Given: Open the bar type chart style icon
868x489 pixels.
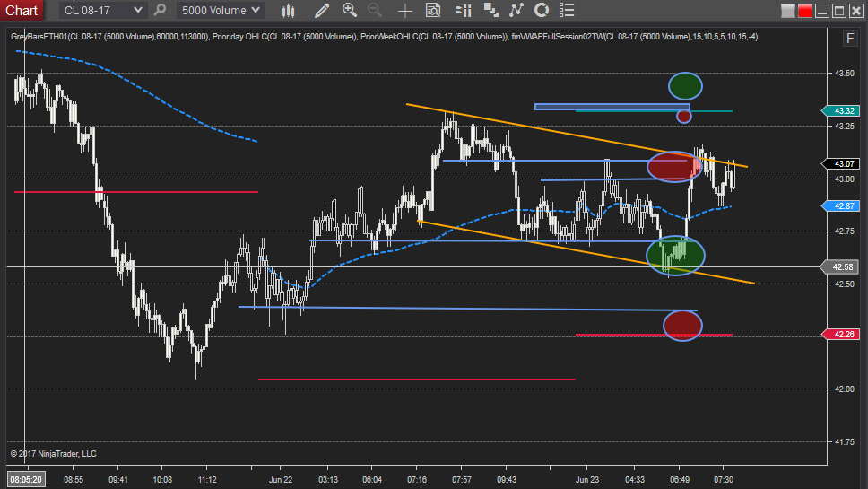Looking at the screenshot, I should click(288, 10).
